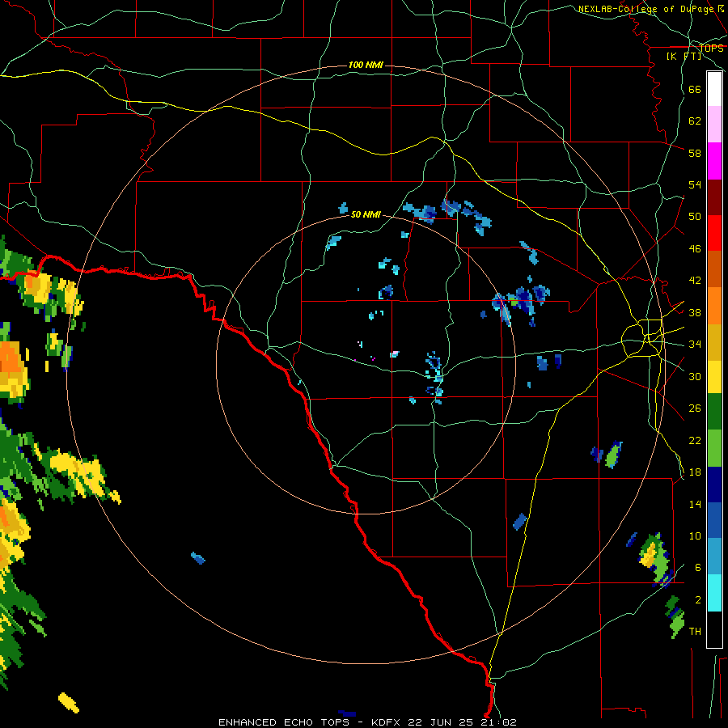Select the 14 legend value
Screen dimensions: 728x728
tap(695, 504)
